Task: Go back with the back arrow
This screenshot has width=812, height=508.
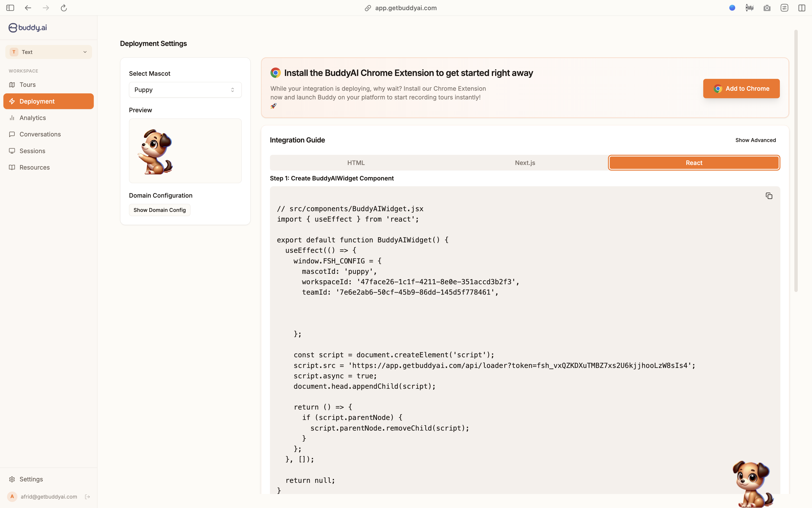Action: [x=28, y=8]
